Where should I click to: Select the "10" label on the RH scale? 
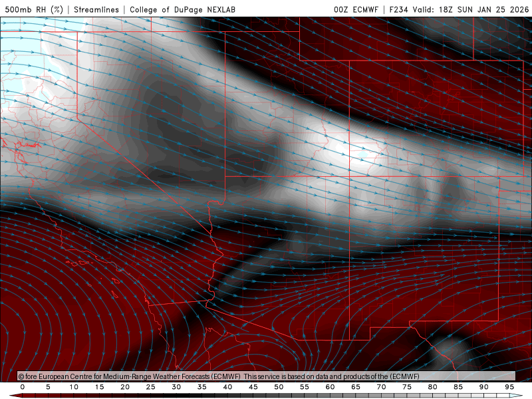coord(74,387)
